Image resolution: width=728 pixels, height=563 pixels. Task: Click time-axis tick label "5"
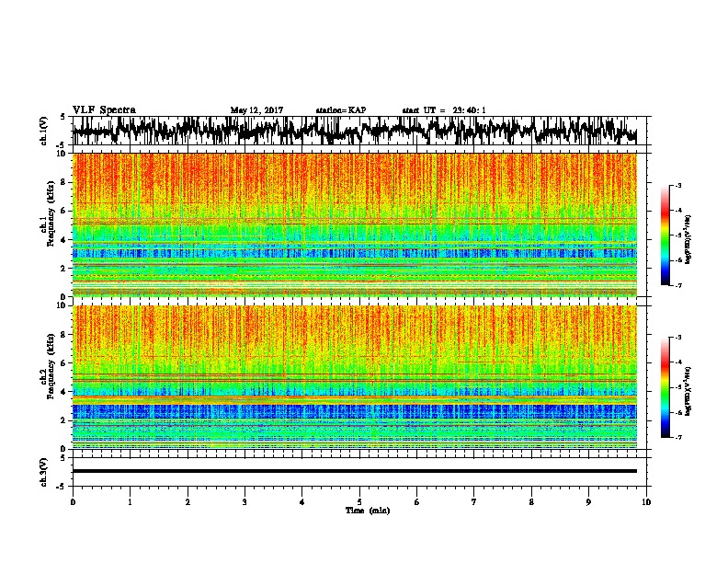click(359, 502)
